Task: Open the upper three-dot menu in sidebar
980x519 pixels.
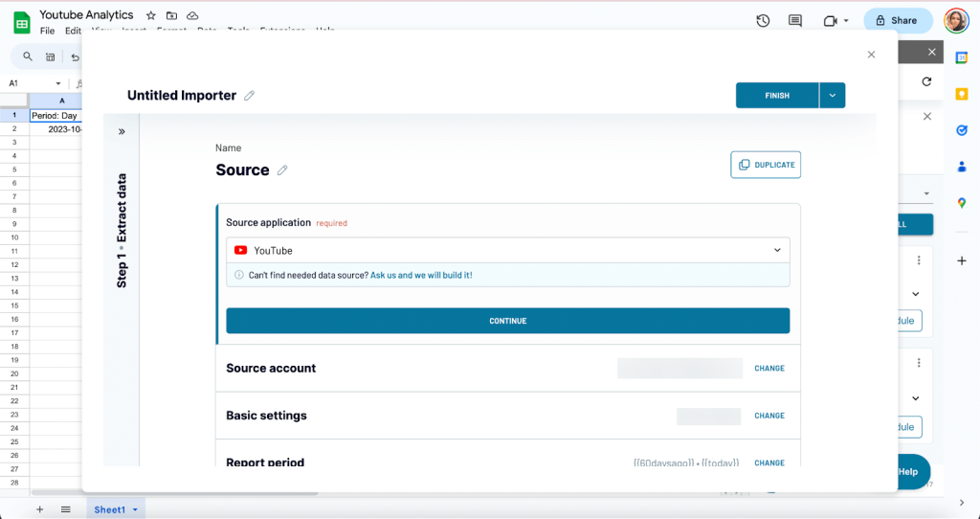Action: pyautogui.click(x=919, y=260)
